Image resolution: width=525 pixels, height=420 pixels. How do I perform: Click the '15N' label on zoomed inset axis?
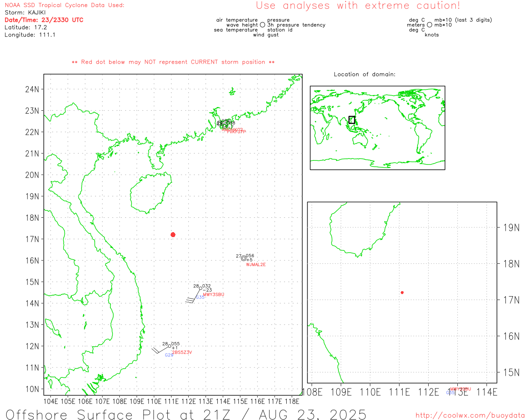click(511, 372)
